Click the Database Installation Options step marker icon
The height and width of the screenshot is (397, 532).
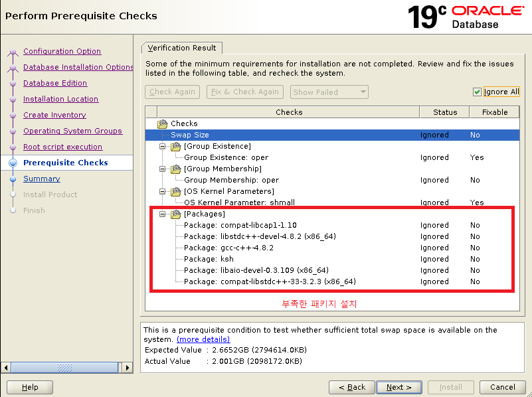coord(13,68)
